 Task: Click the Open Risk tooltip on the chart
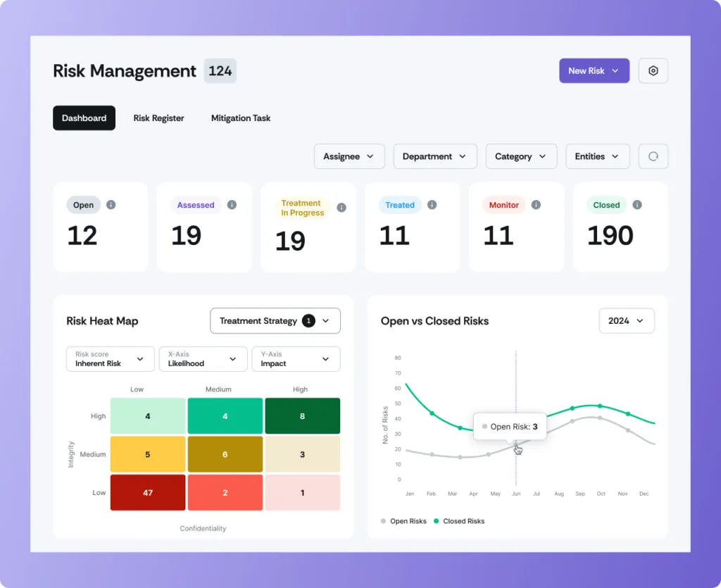click(509, 427)
